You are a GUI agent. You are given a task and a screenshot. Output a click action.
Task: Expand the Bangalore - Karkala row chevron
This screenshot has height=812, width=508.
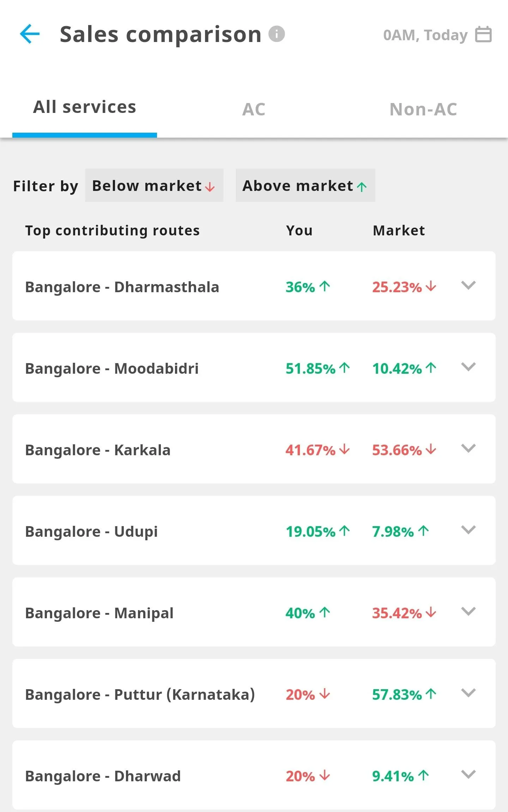468,449
